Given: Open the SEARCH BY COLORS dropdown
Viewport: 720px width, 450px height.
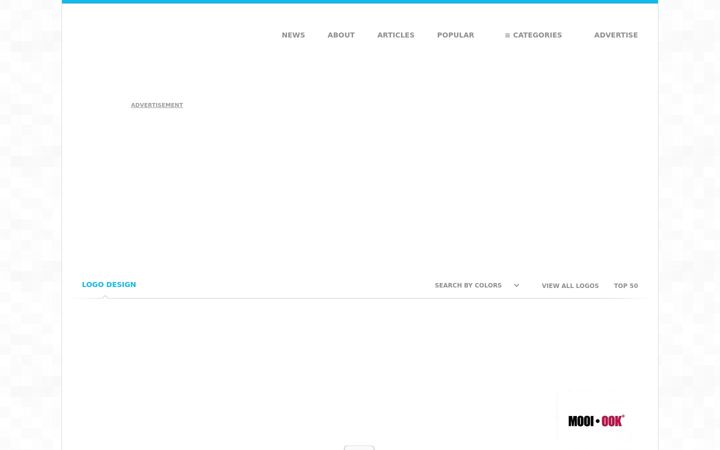Looking at the screenshot, I should click(x=477, y=286).
